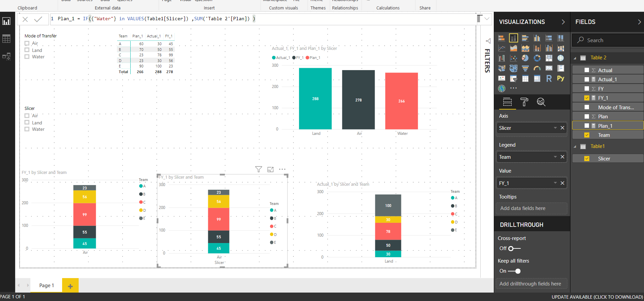This screenshot has width=644, height=301.
Task: Open the Team legend field dropdown
Action: [x=555, y=157]
